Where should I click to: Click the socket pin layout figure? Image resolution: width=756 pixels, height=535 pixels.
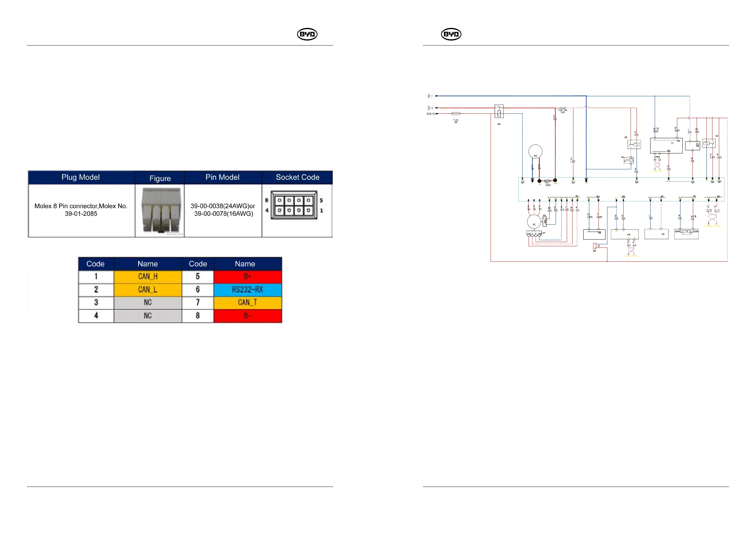[294, 205]
